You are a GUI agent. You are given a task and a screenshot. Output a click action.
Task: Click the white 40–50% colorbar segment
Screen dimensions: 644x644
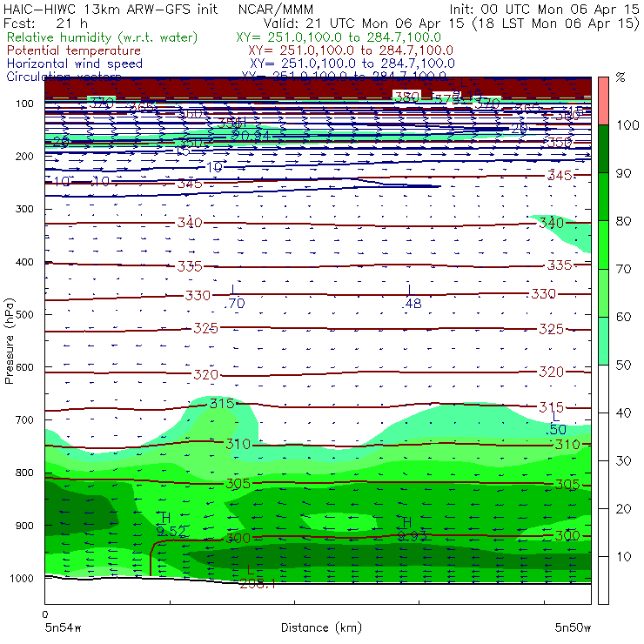click(603, 388)
